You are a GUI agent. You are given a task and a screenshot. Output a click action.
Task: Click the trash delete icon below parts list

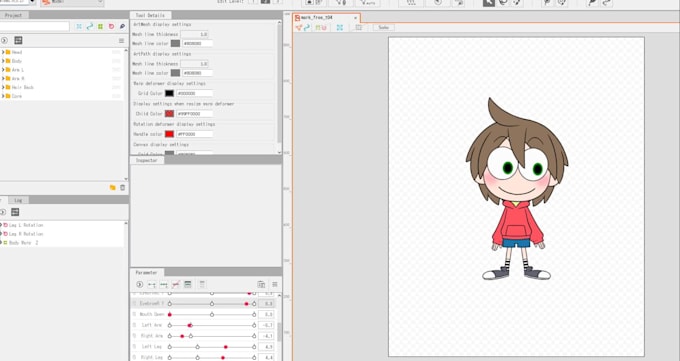point(123,187)
